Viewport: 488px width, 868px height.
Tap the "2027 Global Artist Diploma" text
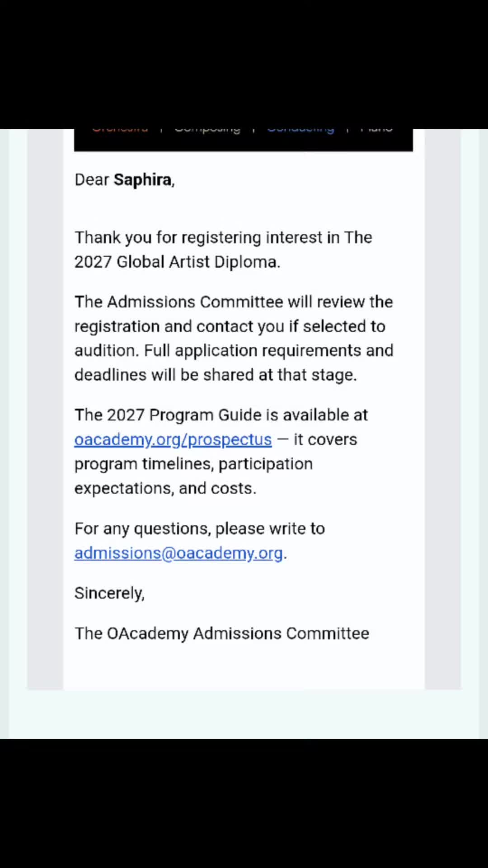177,262
